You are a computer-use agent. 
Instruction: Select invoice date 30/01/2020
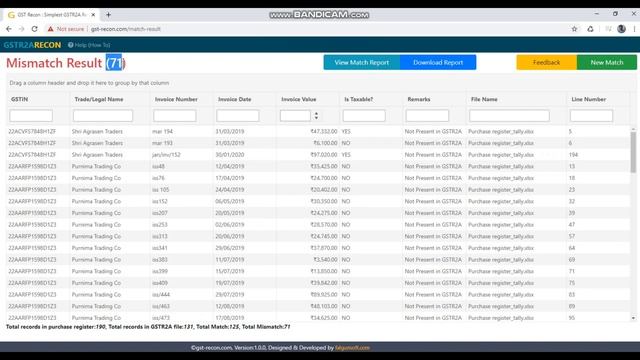[230, 155]
